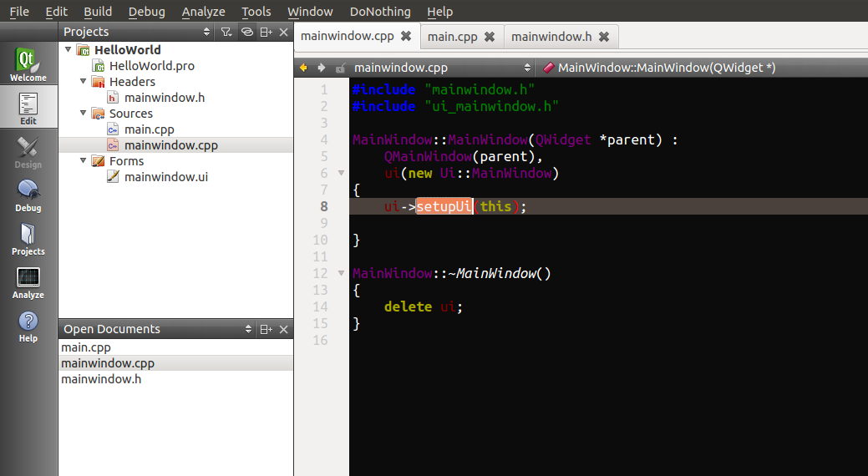Toggle synchronize with editor in Projects panel

pos(246,32)
